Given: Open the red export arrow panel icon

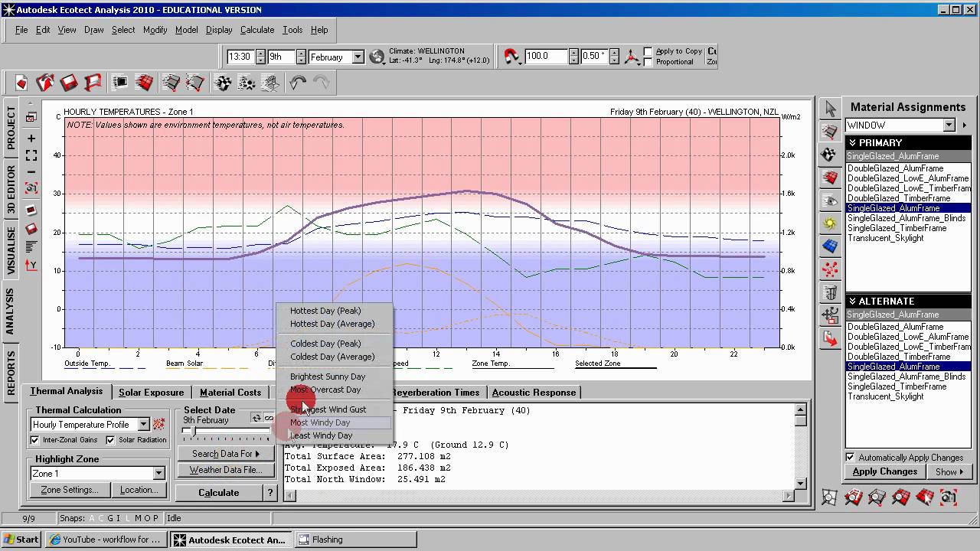Looking at the screenshot, I should coord(830,337).
